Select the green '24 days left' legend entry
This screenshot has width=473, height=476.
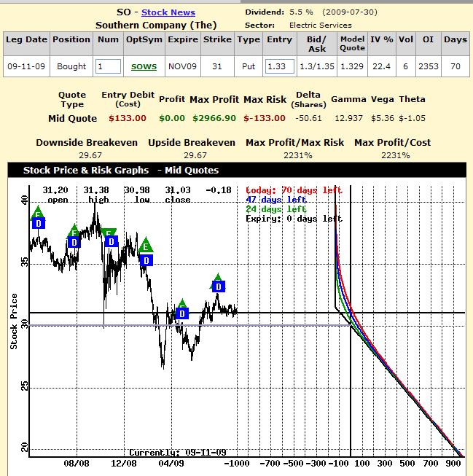(x=275, y=209)
